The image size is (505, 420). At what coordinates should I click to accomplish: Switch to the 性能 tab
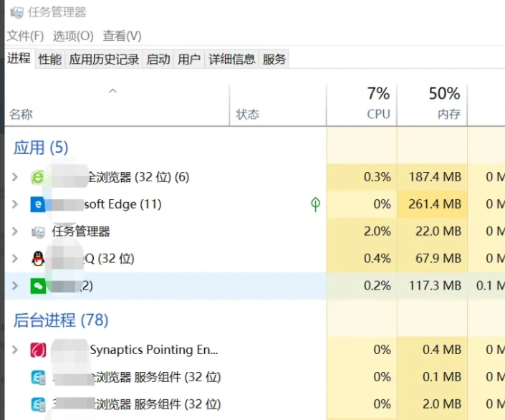coord(50,59)
